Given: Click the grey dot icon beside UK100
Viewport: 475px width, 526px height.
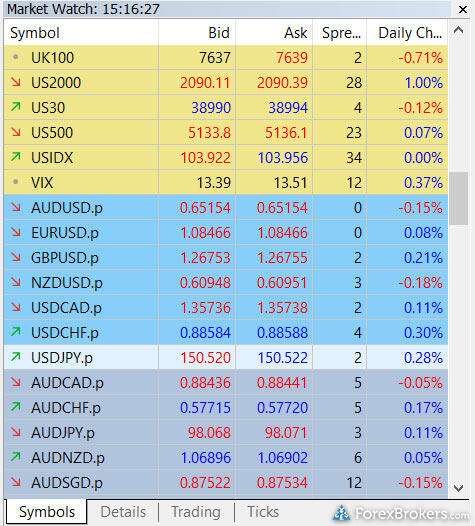Looking at the screenshot, I should (x=15, y=57).
